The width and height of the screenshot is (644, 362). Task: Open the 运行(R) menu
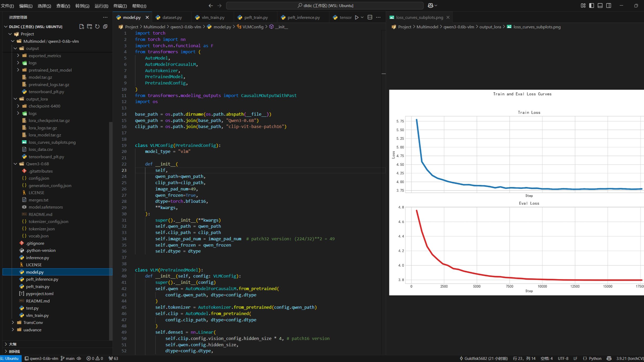[101, 6]
